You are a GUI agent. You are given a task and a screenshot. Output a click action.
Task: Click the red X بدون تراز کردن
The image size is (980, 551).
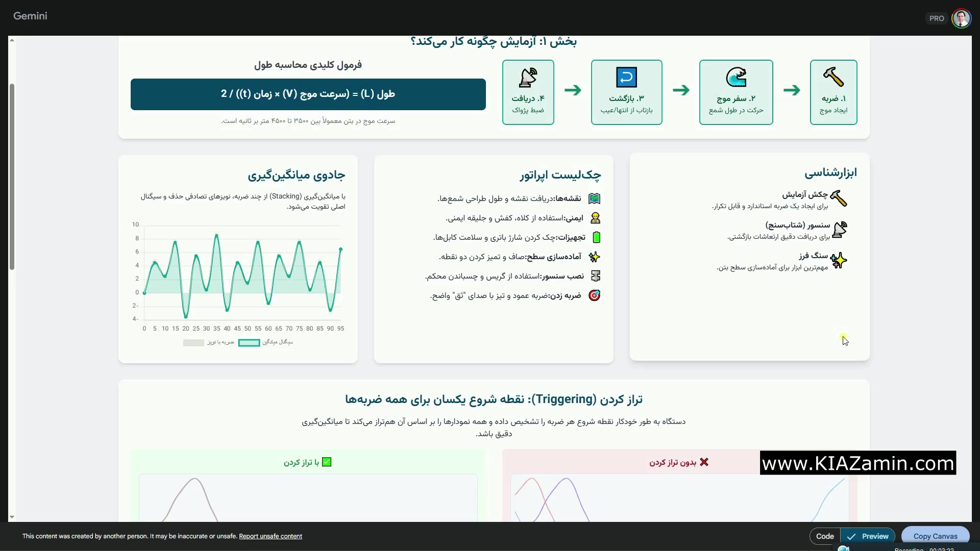pyautogui.click(x=704, y=462)
